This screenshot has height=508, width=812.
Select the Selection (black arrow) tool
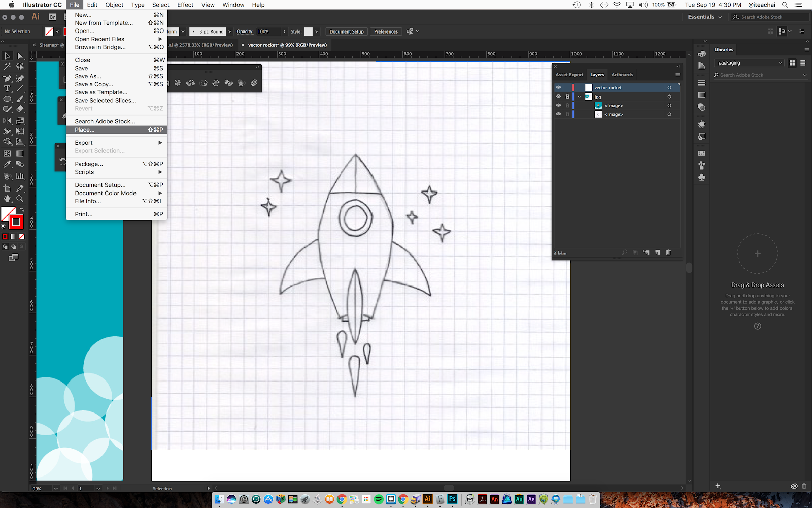[x=7, y=56]
